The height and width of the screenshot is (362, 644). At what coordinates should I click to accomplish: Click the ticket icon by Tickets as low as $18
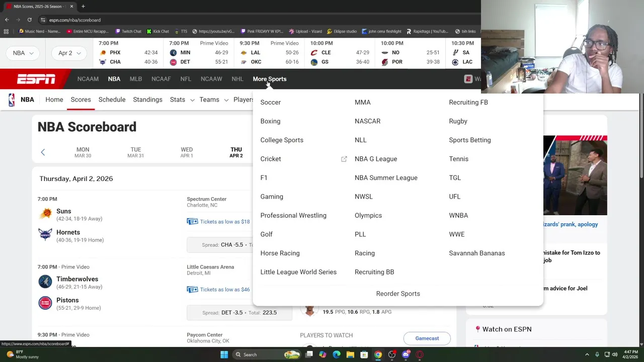pyautogui.click(x=192, y=222)
